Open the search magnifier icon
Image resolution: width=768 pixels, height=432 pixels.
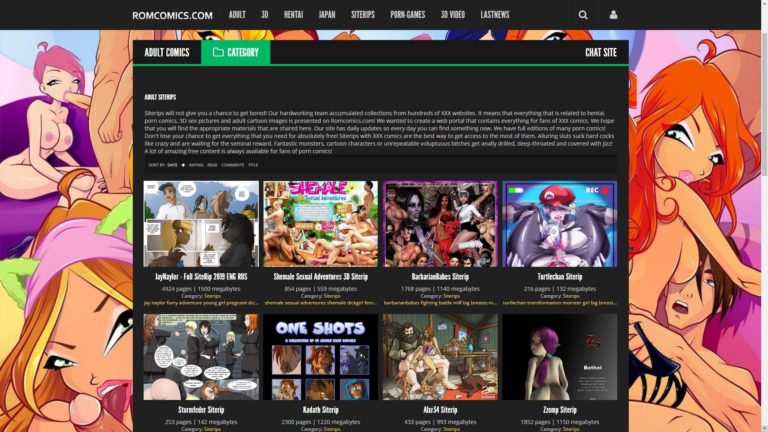(x=583, y=15)
